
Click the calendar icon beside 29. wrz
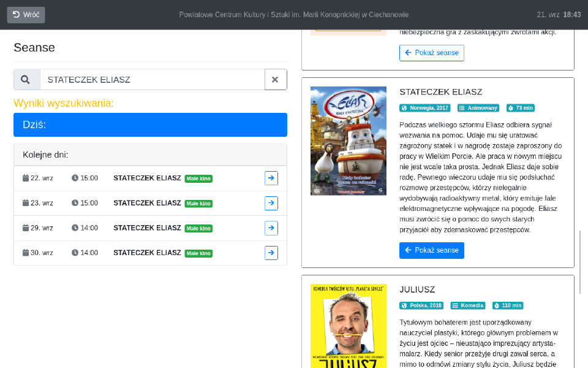coord(26,228)
